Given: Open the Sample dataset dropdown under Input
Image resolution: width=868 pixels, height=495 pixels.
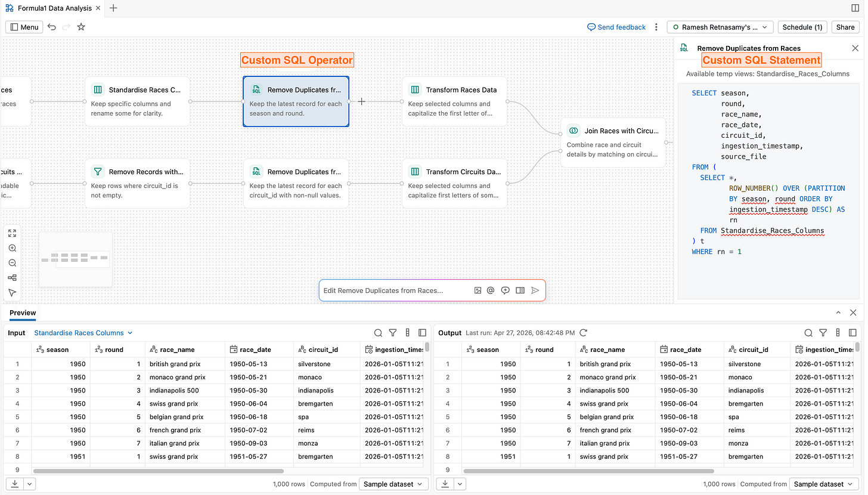Looking at the screenshot, I should [394, 484].
